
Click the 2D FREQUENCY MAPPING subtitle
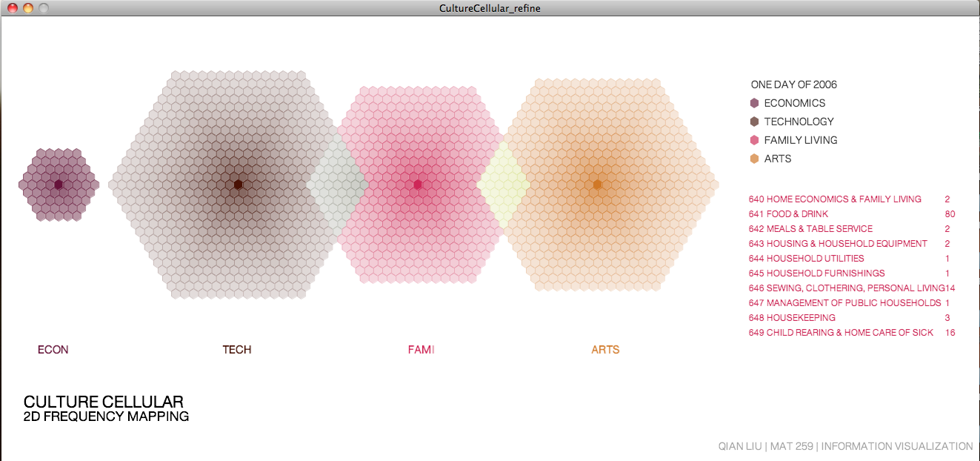click(106, 417)
